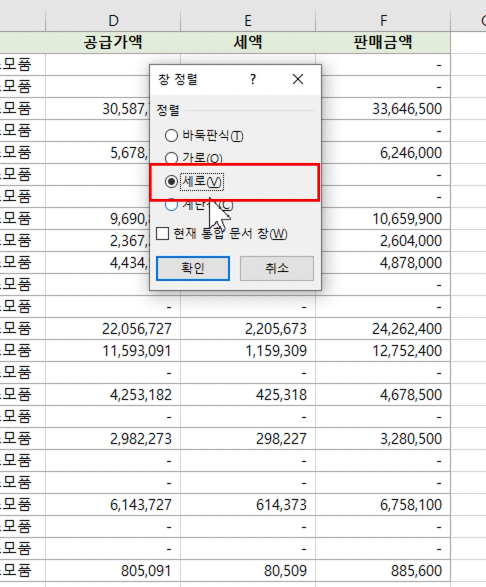Select column F header
486x587 pixels.
(383, 21)
